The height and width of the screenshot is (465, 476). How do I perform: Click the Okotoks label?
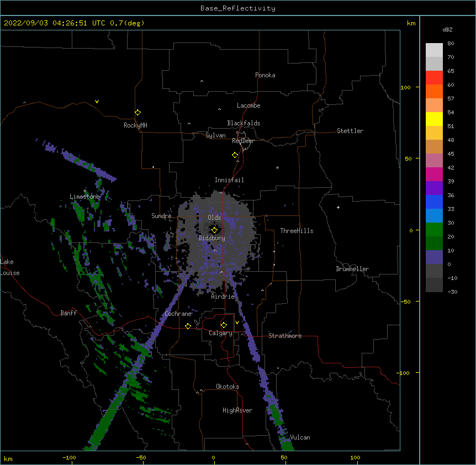tap(228, 387)
